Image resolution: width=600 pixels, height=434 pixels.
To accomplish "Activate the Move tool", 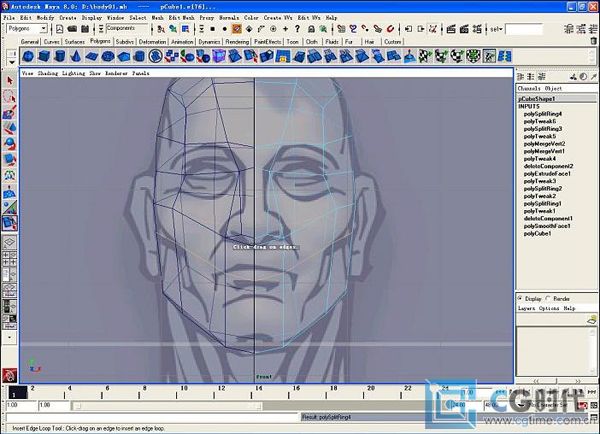I will [10, 128].
